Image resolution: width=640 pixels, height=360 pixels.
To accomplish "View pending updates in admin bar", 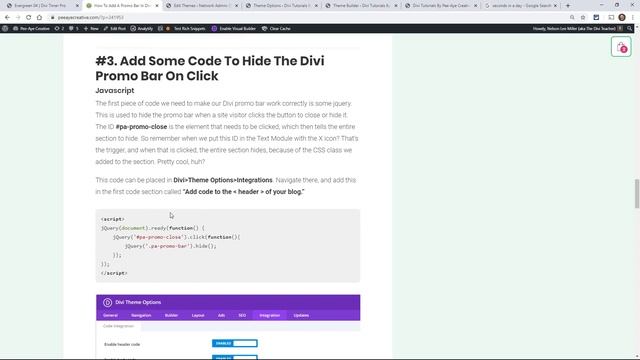I will pos(59,29).
